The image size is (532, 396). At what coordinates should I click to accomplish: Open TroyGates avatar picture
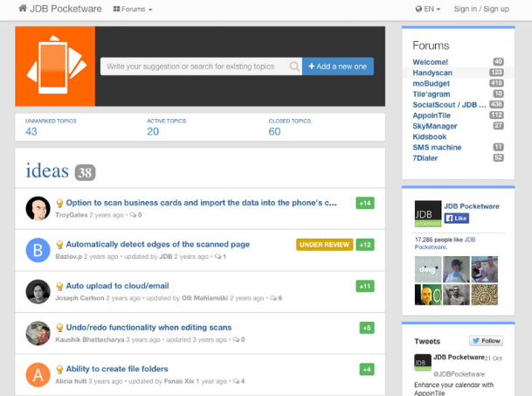click(x=38, y=209)
